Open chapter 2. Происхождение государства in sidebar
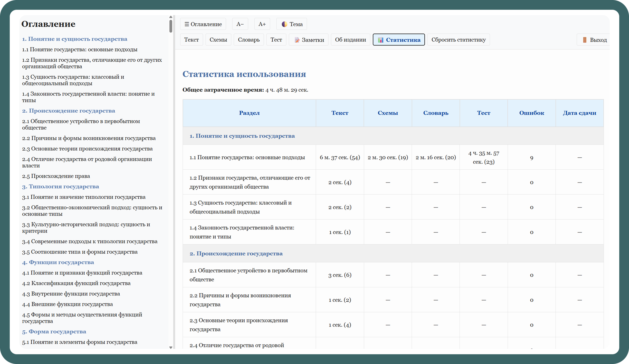Viewport: 629px width, 364px height. (x=69, y=111)
